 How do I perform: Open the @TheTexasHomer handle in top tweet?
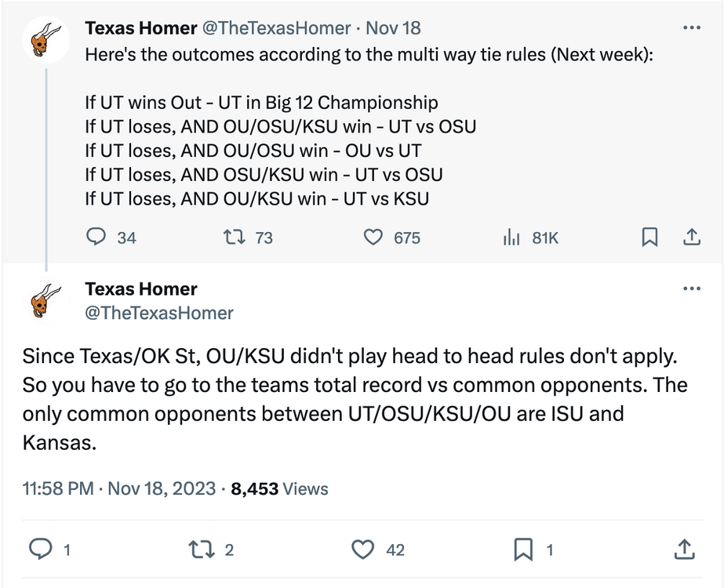pos(276,28)
